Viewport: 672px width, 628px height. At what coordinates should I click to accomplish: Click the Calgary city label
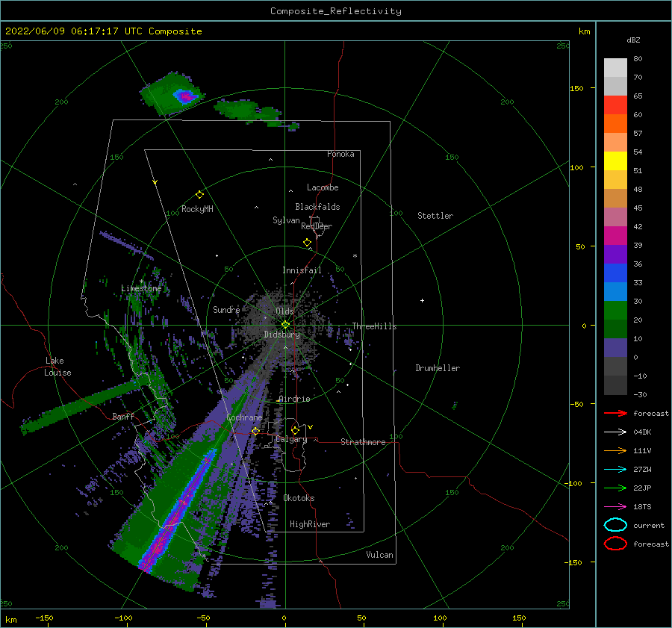coord(291,439)
